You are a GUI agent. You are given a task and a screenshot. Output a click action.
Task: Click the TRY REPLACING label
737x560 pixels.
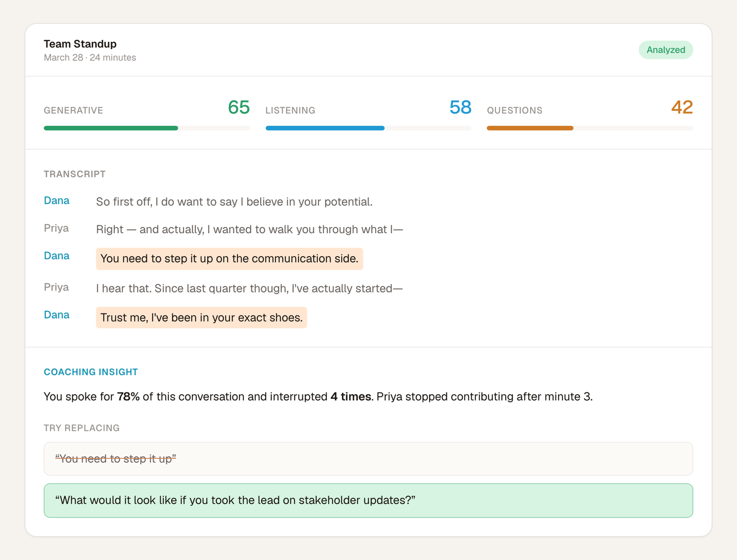click(x=82, y=428)
